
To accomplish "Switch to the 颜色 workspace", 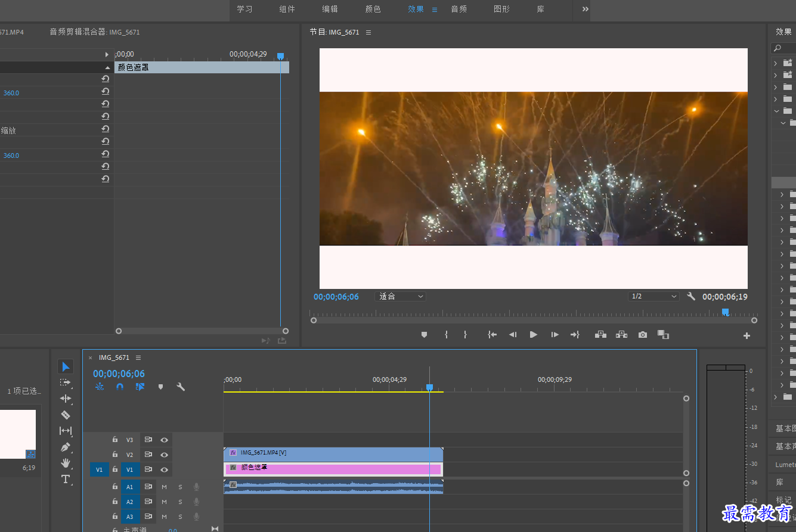I will 373,9.
